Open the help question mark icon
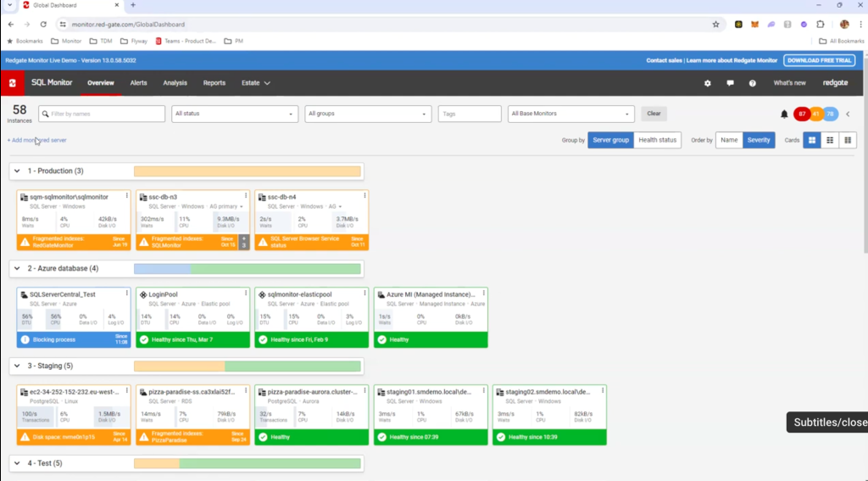 click(752, 83)
